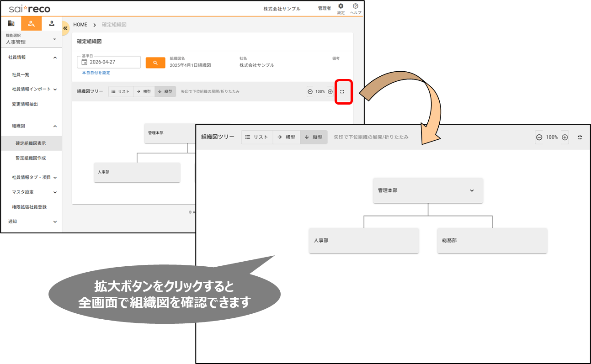Image resolution: width=591 pixels, height=364 pixels.
Task: Click the orange search magnifier button
Action: 155,63
